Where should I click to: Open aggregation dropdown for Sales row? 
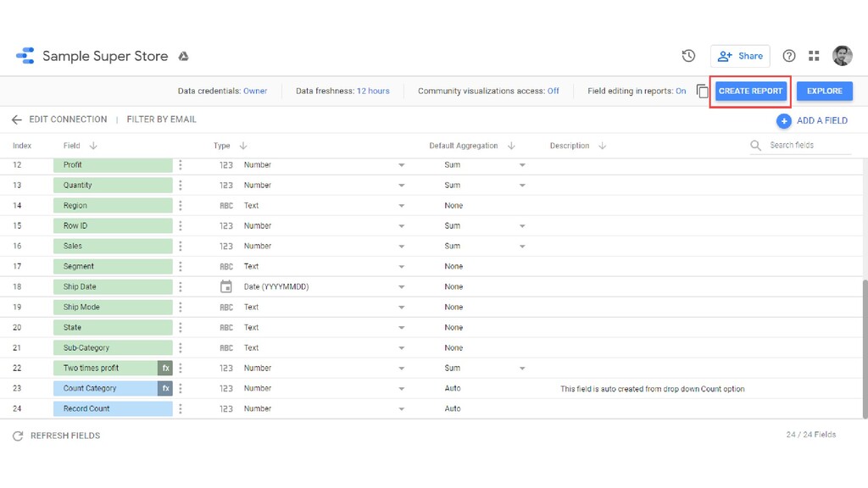(x=522, y=247)
